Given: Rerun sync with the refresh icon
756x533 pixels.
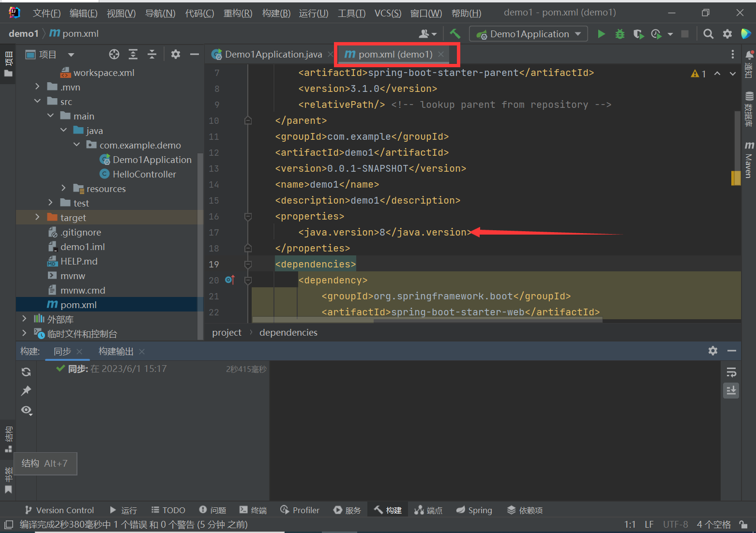Looking at the screenshot, I should pos(26,371).
